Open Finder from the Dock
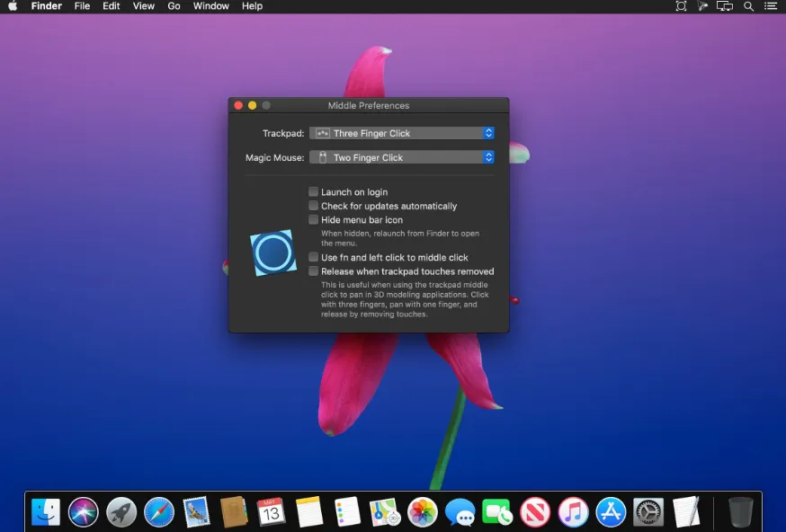The height and width of the screenshot is (532, 786). pos(46,512)
